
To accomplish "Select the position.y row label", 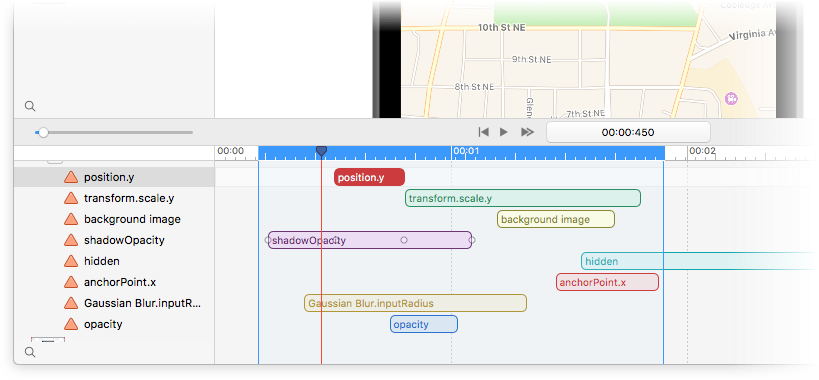I will coord(109,177).
